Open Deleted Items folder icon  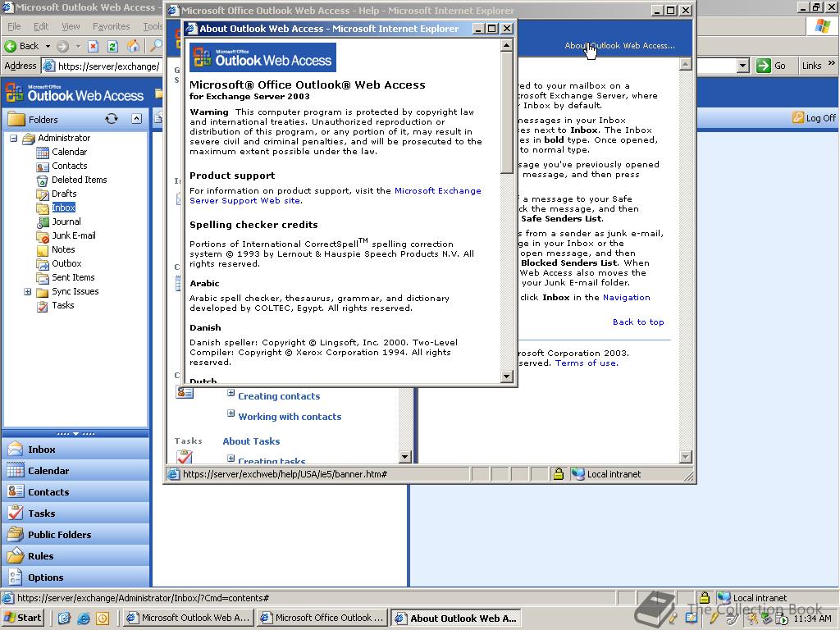tap(43, 180)
